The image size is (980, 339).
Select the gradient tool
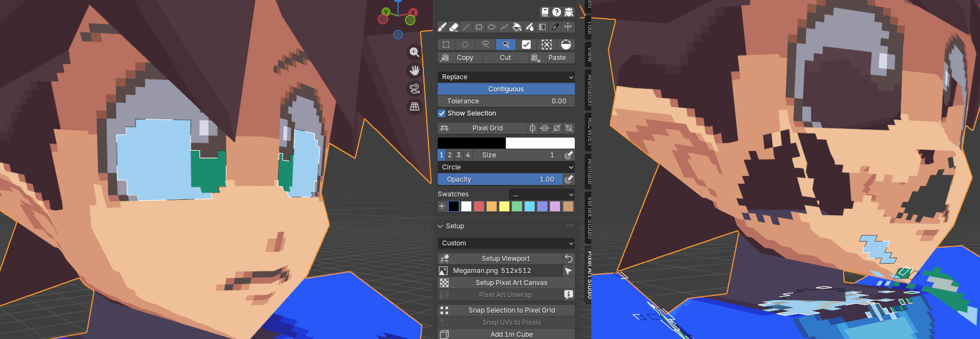[x=542, y=27]
